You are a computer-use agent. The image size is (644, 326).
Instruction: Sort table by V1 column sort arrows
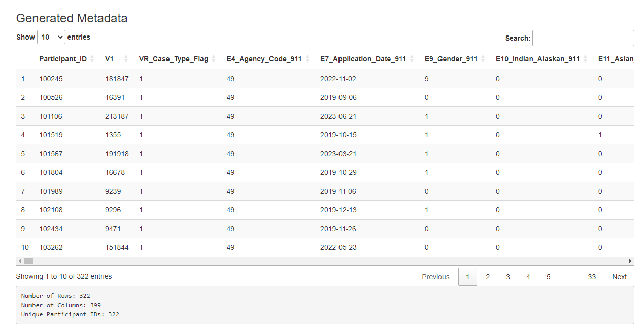[x=126, y=59]
